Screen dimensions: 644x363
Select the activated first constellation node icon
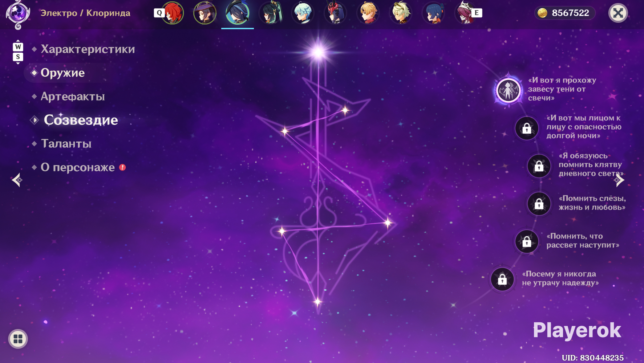tap(508, 90)
